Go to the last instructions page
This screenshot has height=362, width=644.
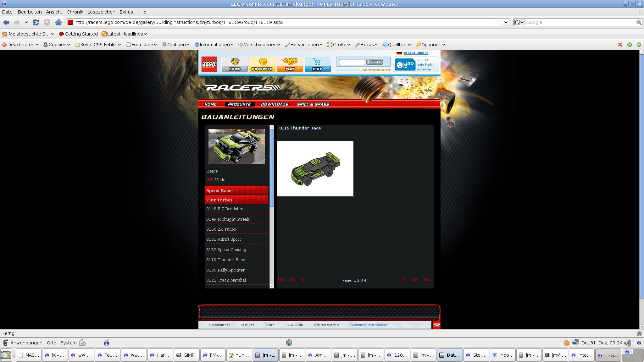coord(426,280)
